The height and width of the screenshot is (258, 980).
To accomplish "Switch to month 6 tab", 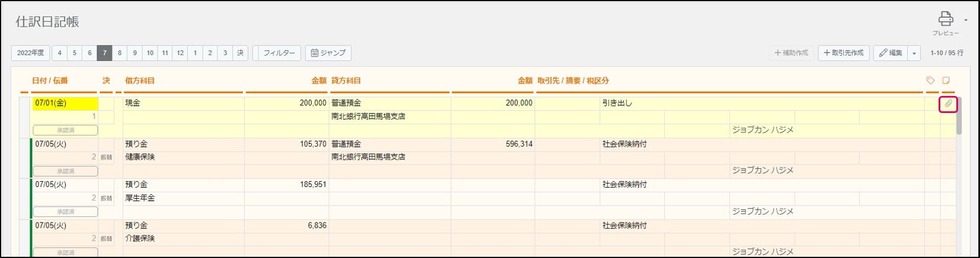I will [x=89, y=53].
